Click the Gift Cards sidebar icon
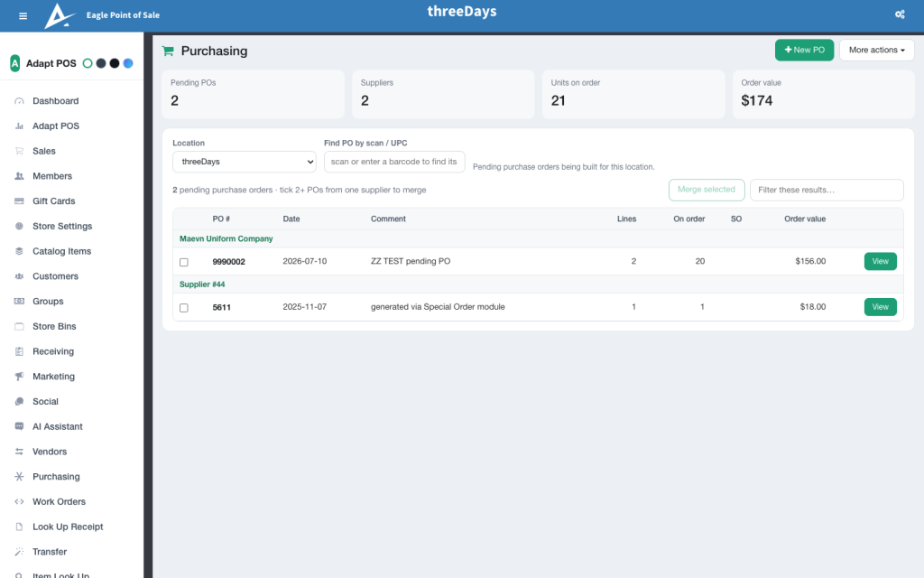The width and height of the screenshot is (924, 578). [19, 201]
